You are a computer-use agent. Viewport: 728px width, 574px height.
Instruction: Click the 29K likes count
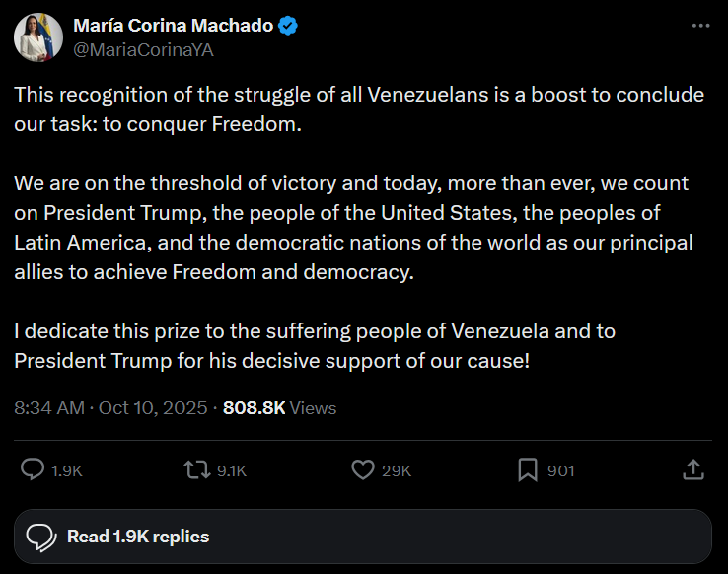[397, 471]
